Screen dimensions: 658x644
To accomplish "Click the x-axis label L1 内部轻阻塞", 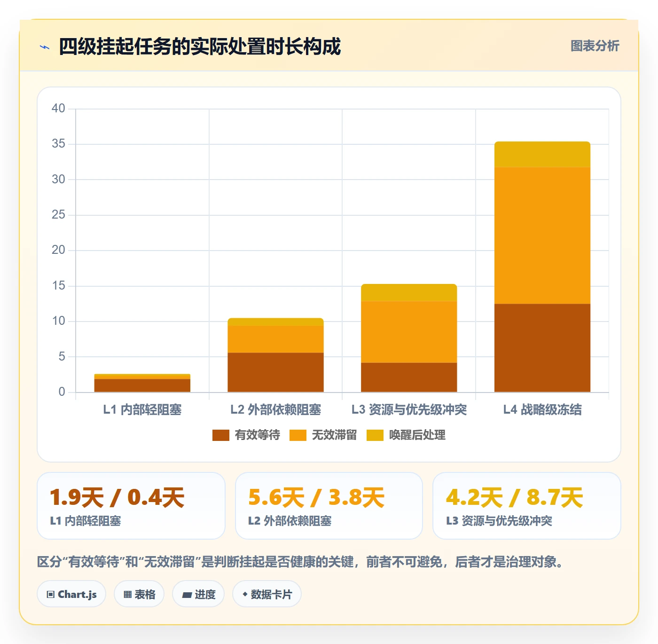I will 142,410.
